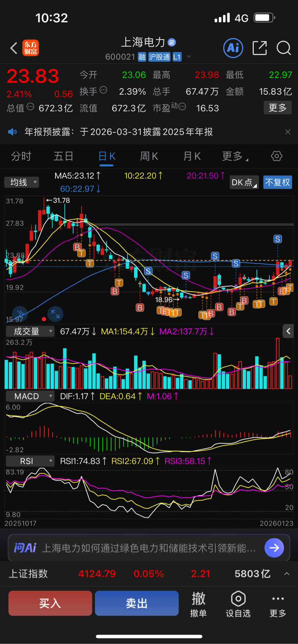
Task: Tap the back arrow icon
Action: coord(14,48)
